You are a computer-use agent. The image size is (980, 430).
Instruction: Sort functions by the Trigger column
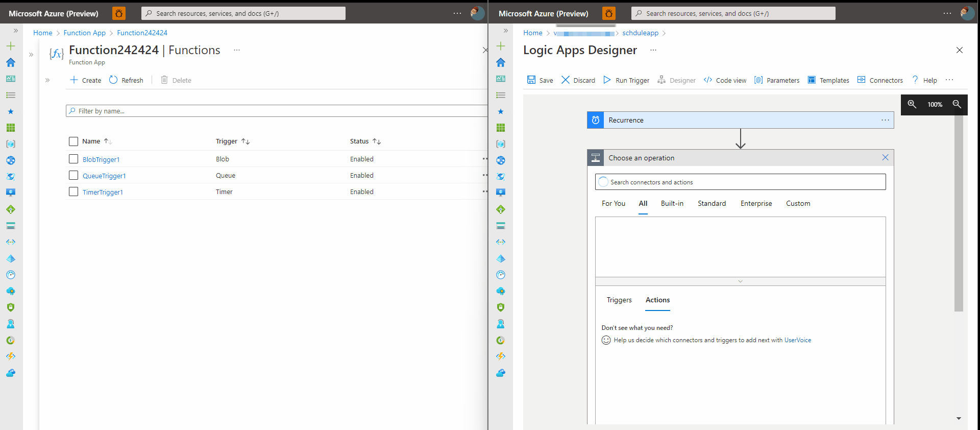pyautogui.click(x=233, y=141)
